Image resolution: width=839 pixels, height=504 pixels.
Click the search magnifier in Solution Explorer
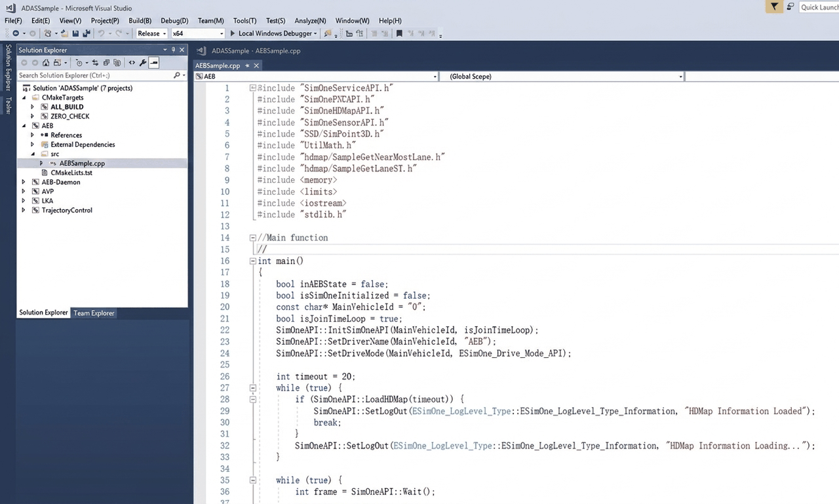tap(176, 75)
